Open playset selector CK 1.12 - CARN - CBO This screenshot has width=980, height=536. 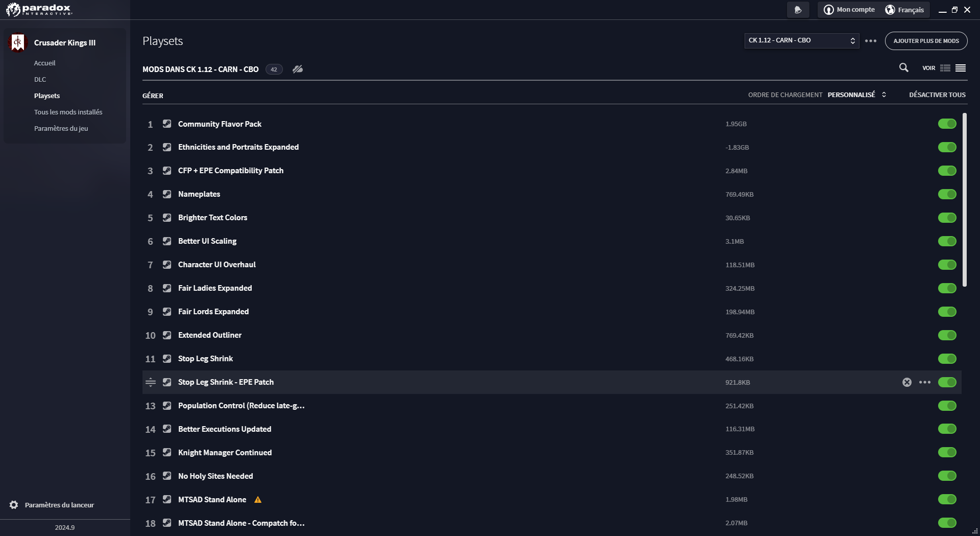(x=802, y=40)
